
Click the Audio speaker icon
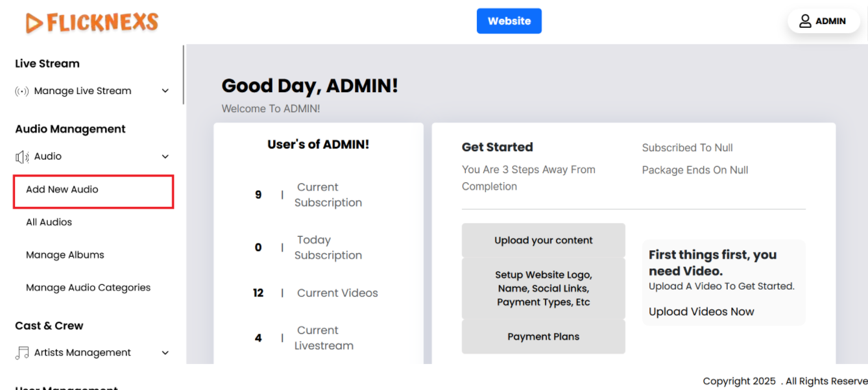point(22,157)
